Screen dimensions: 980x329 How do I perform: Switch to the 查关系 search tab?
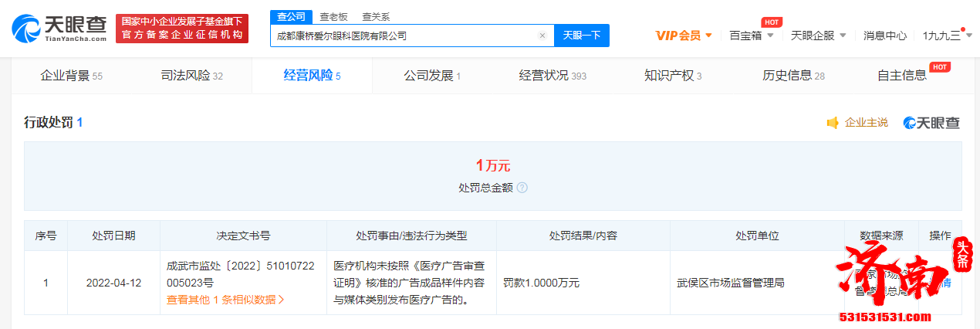[x=376, y=16]
